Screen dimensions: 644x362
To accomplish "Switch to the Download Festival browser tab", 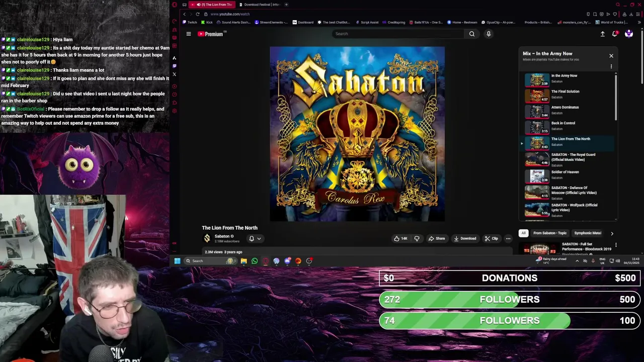I will coord(259,5).
